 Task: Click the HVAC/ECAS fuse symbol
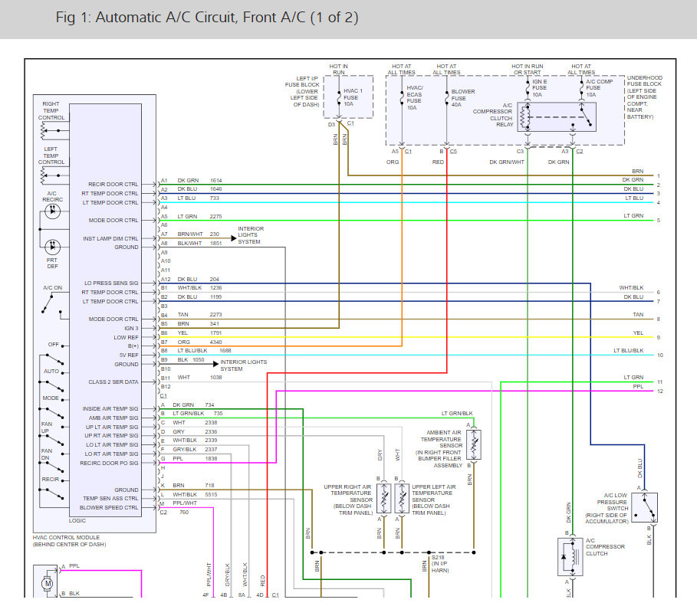pyautogui.click(x=402, y=97)
